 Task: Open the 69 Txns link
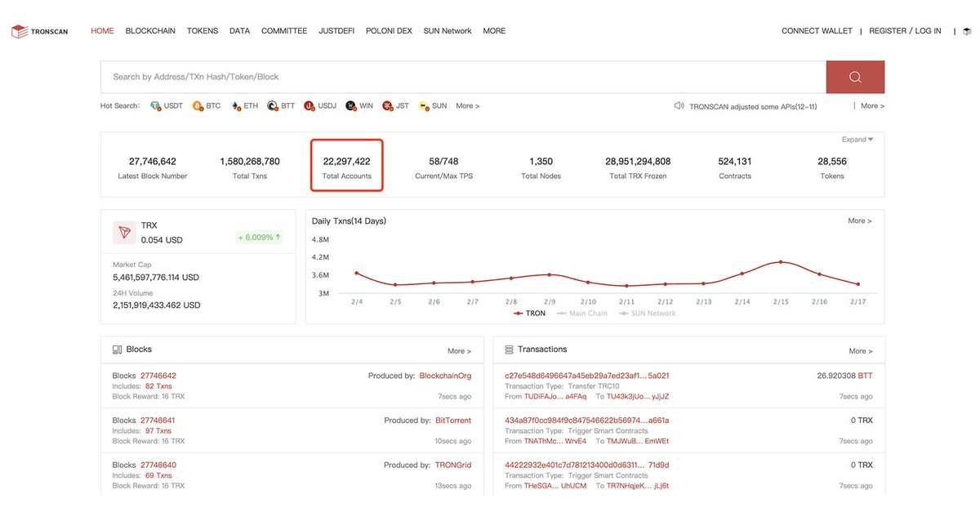[x=158, y=476]
